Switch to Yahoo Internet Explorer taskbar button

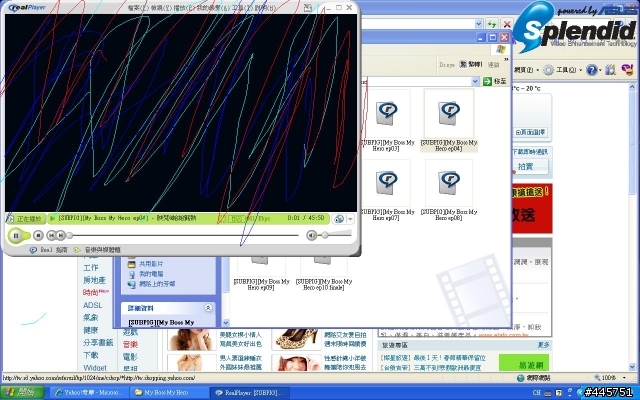(x=89, y=392)
